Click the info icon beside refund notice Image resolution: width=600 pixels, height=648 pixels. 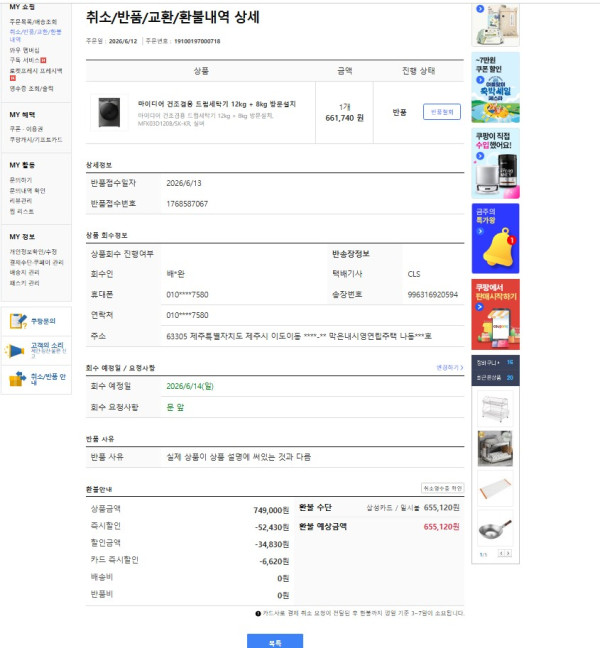[x=258, y=613]
